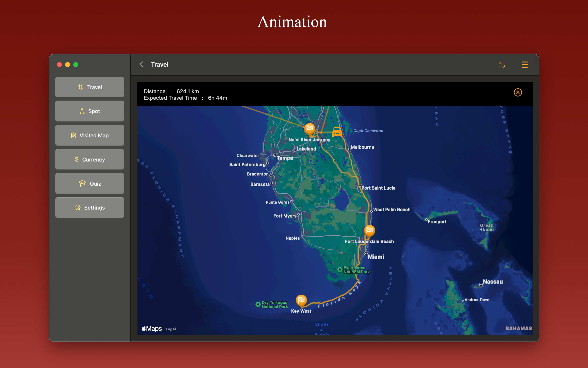This screenshot has width=588, height=368.
Task: Click the Port Saint Lucie label
Action: [x=378, y=188]
